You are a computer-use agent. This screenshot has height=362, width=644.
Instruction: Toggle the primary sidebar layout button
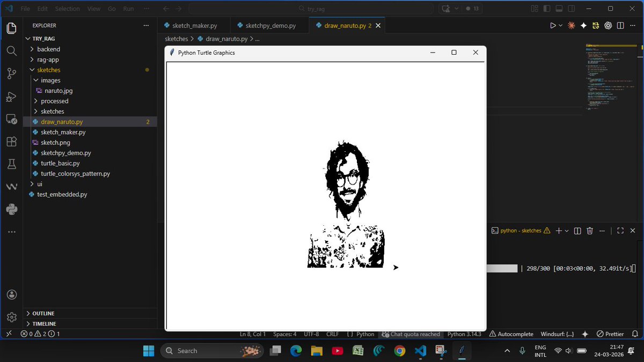click(546, 9)
